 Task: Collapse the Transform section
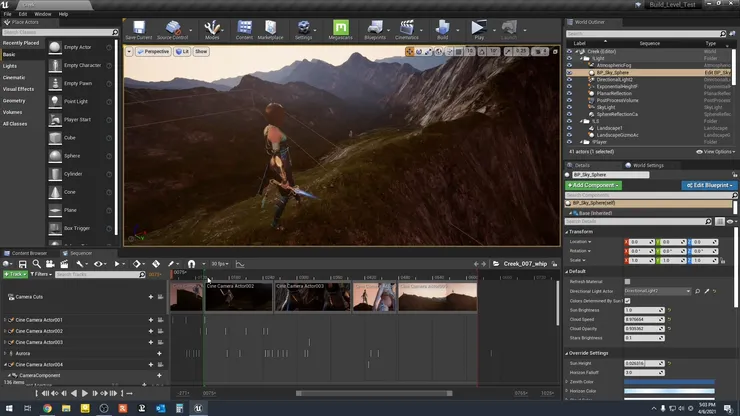coord(567,232)
